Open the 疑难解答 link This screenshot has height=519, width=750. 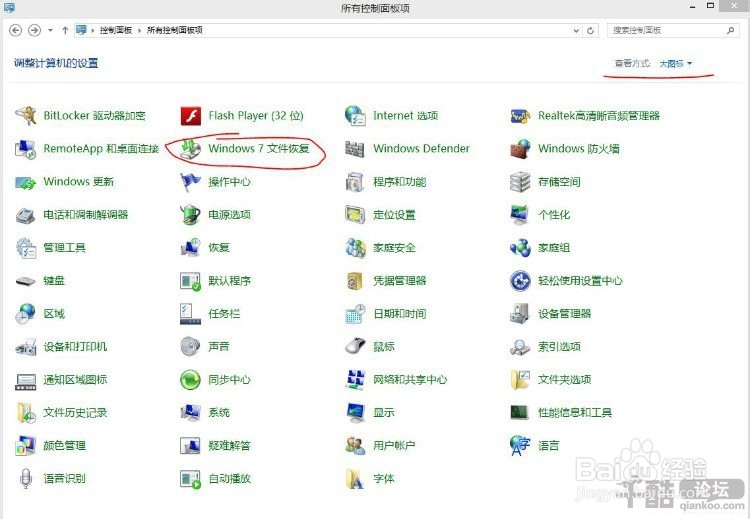tap(230, 446)
